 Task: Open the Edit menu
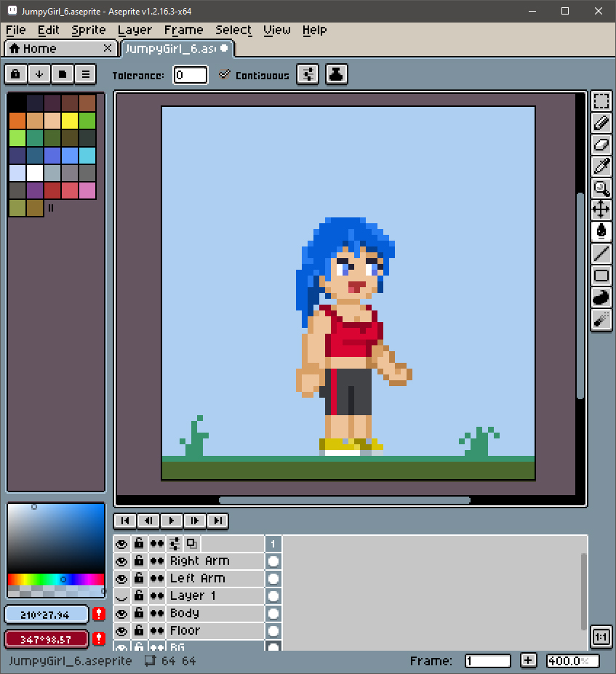48,30
